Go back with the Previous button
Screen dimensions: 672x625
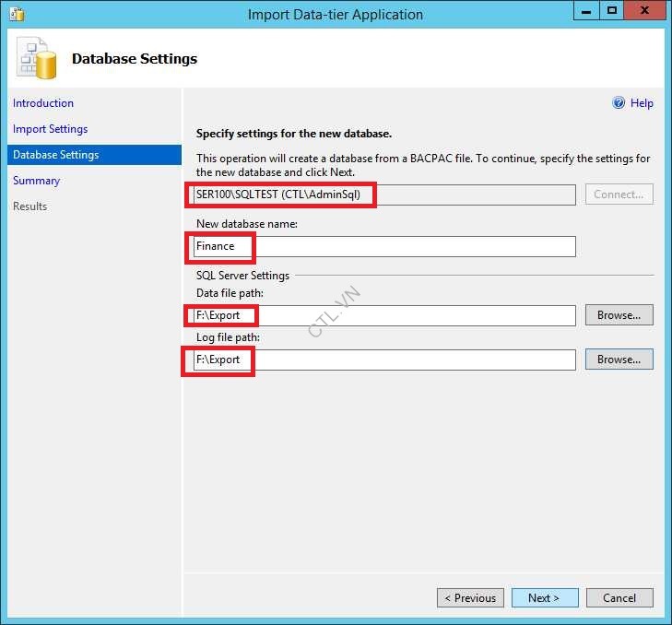coord(470,598)
